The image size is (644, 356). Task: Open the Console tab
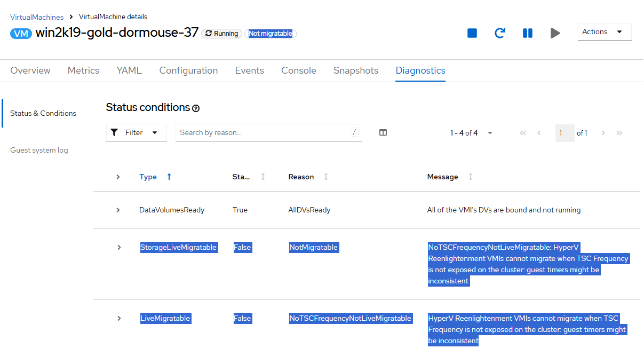(x=299, y=70)
